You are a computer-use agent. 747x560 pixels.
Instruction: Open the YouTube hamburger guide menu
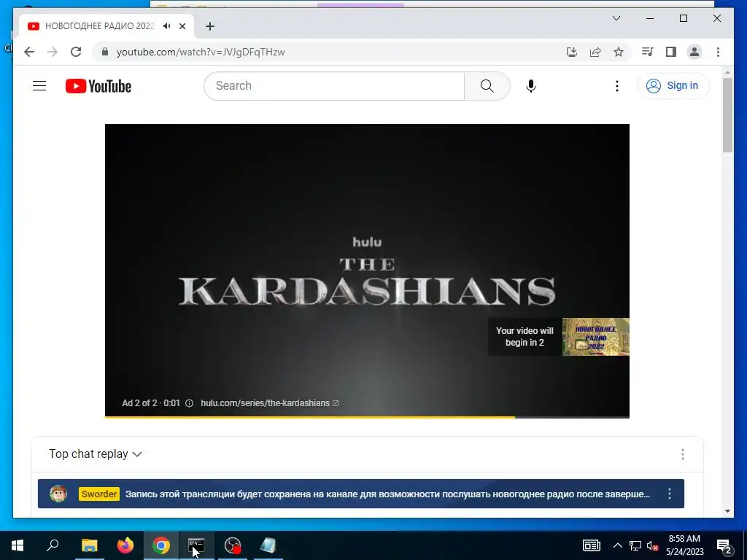point(39,86)
